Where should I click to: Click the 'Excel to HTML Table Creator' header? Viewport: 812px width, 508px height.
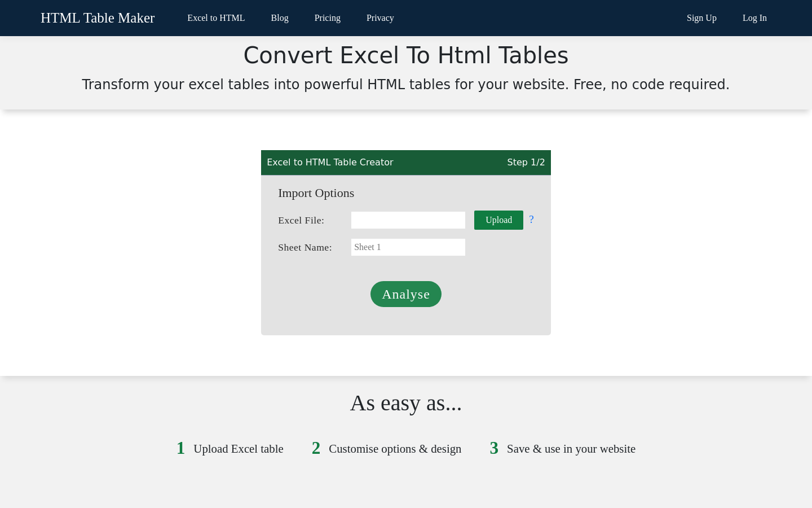pos(330,163)
